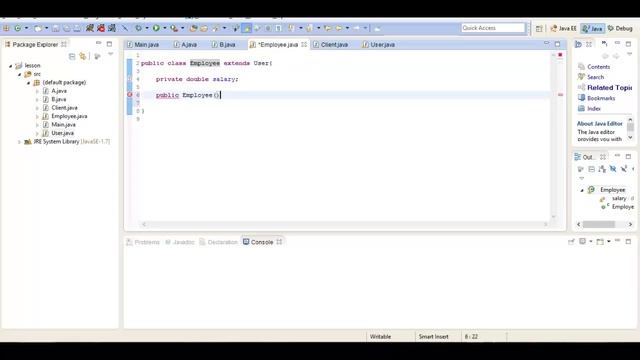The height and width of the screenshot is (360, 640).
Task: Open Search link in Help view
Action: (596, 77)
